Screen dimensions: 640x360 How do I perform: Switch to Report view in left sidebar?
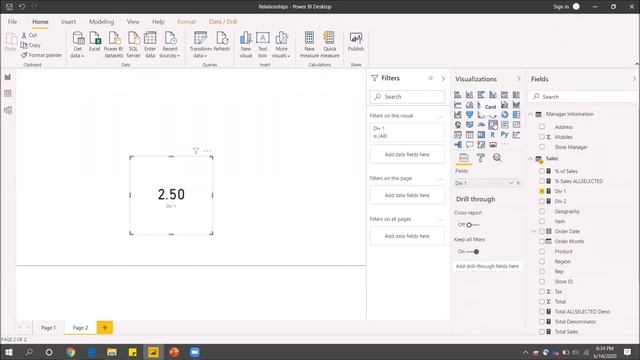(x=8, y=77)
